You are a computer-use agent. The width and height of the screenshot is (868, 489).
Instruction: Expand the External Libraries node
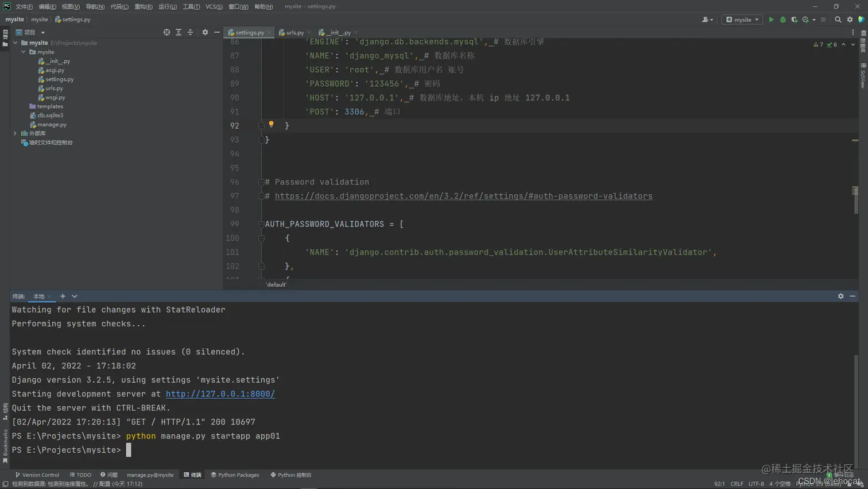15,133
